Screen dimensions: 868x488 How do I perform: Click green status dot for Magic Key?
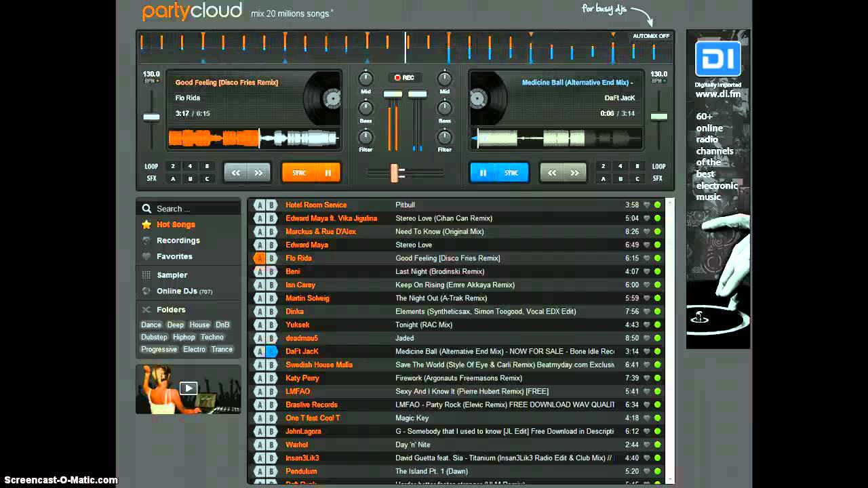657,418
